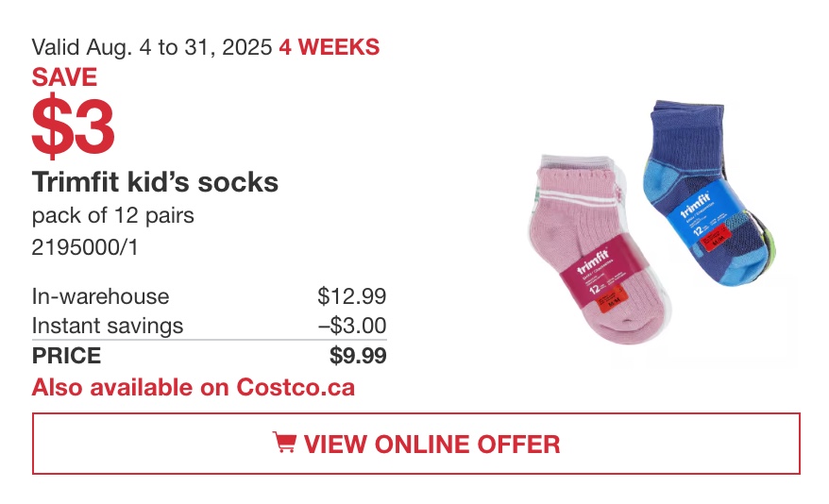The image size is (829, 504).
Task: Click the final $9.99 price
Action: (358, 355)
